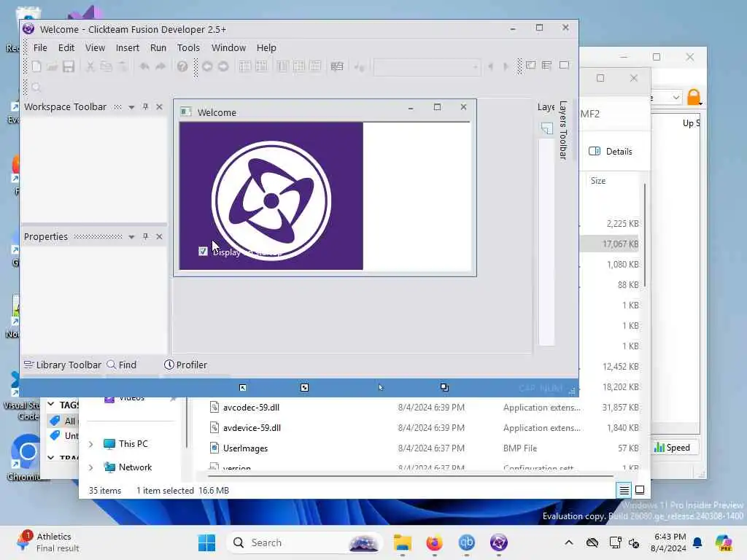Click the overlapping-windows icon in Fusion's status bar
747x560 pixels.
pos(444,387)
